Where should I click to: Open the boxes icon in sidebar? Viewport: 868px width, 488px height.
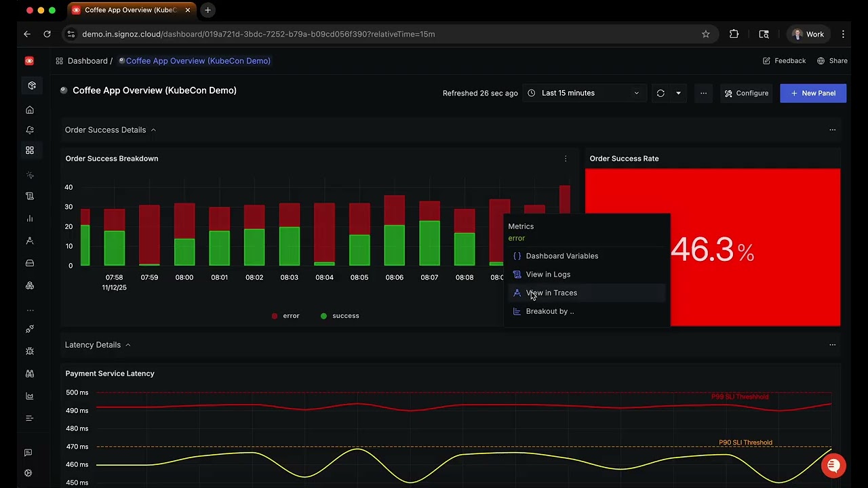point(29,285)
